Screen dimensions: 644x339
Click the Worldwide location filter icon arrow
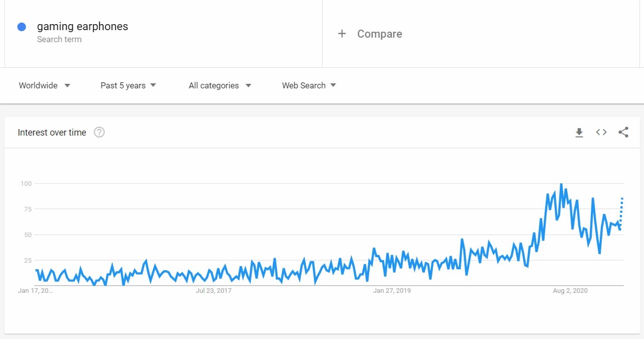click(67, 85)
